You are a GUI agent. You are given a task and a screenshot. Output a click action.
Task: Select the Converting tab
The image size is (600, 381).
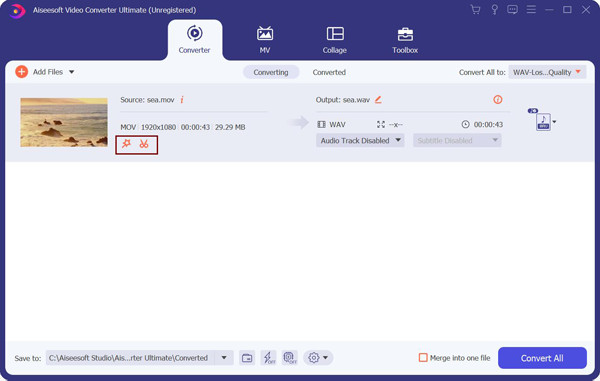[271, 72]
